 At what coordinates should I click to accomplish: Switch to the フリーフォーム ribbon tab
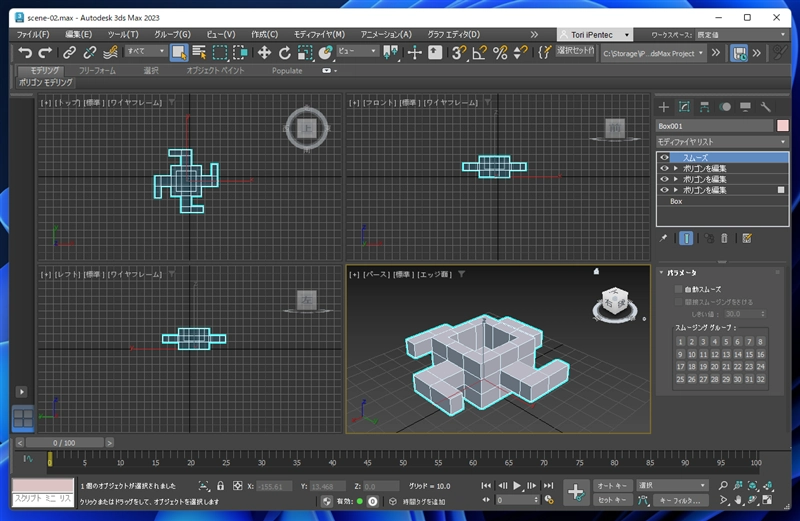[x=97, y=70]
